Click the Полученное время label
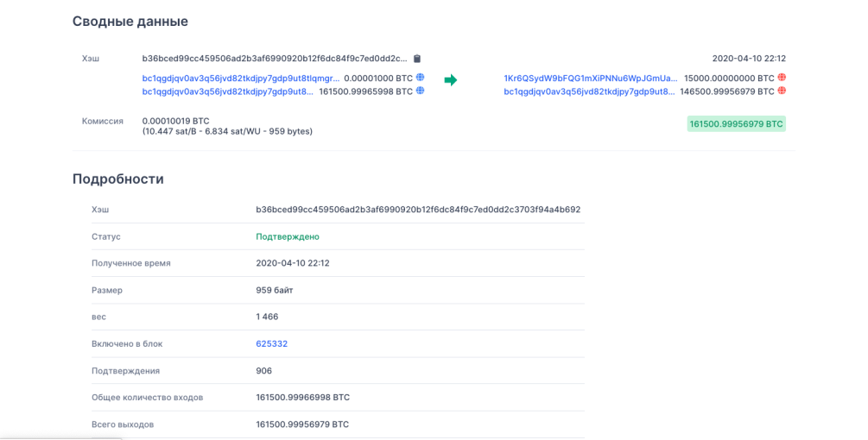Image resolution: width=868 pixels, height=440 pixels. tap(130, 263)
